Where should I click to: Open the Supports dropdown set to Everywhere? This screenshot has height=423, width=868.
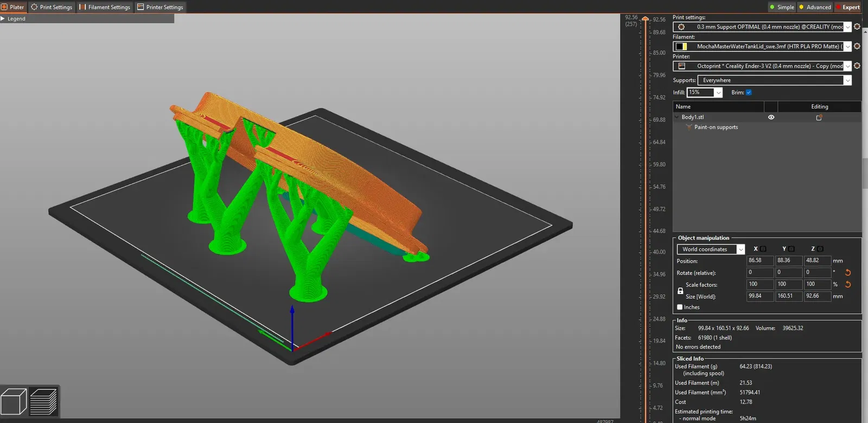(775, 80)
